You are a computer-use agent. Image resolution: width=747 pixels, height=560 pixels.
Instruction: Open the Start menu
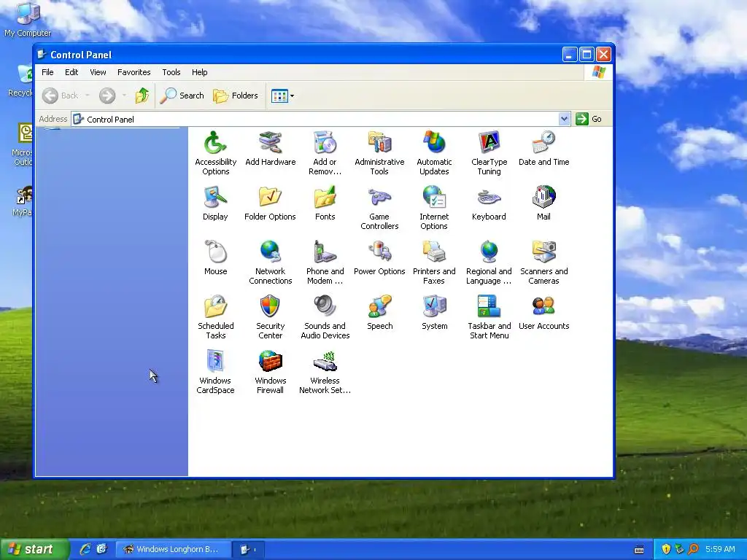pyautogui.click(x=34, y=549)
